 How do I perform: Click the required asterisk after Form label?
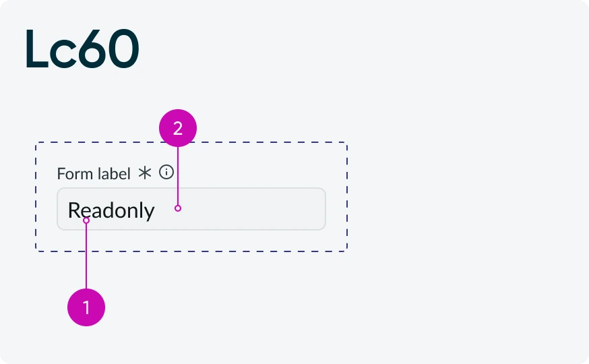point(145,173)
